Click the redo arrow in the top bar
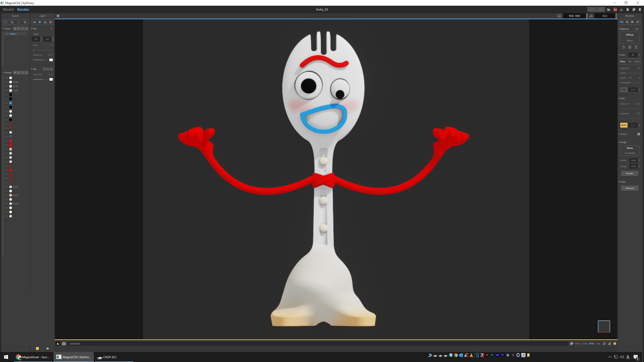Screen dimensions: 644x362 click(600, 10)
